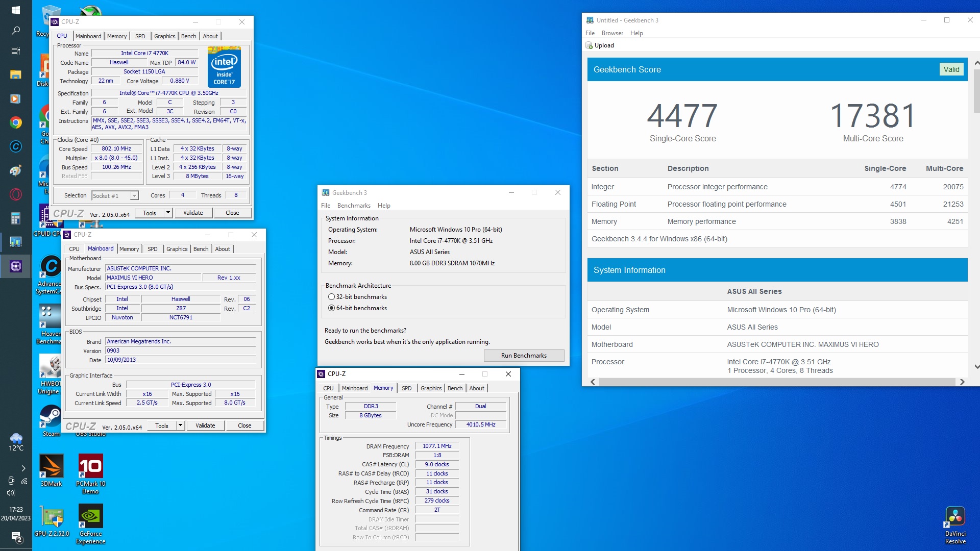This screenshot has width=980, height=551.
Task: Click the Upload icon in Geekbench results
Action: point(589,45)
